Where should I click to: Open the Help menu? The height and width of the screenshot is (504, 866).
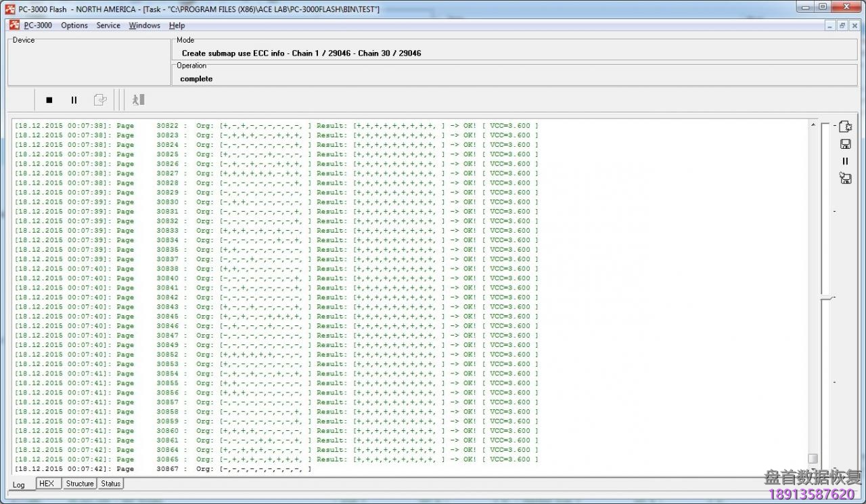pyautogui.click(x=177, y=26)
